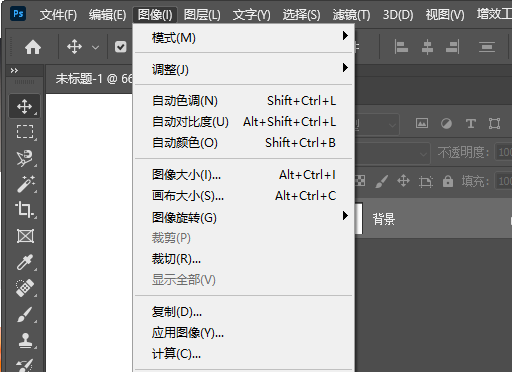Click the align left edges icon
This screenshot has width=512, height=372.
click(401, 47)
